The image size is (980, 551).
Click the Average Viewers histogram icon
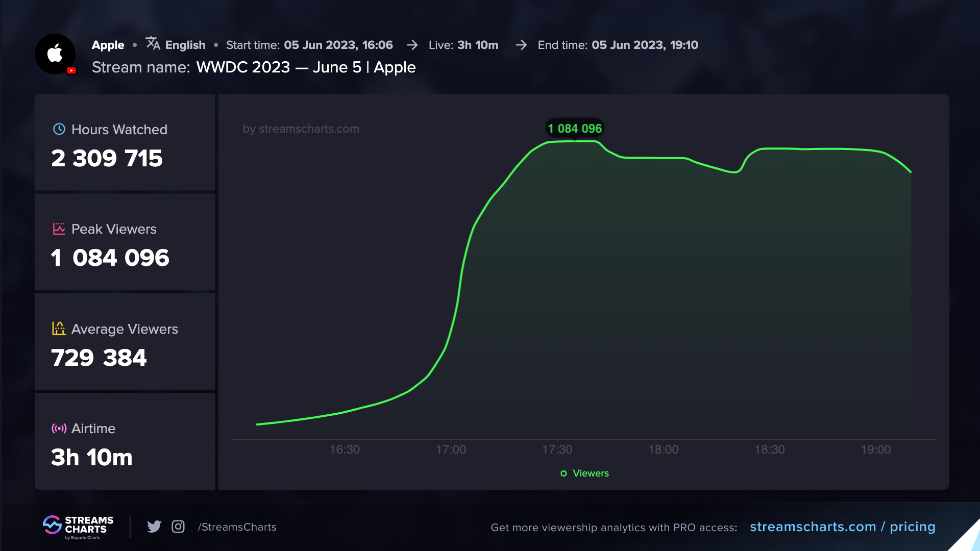(x=58, y=329)
